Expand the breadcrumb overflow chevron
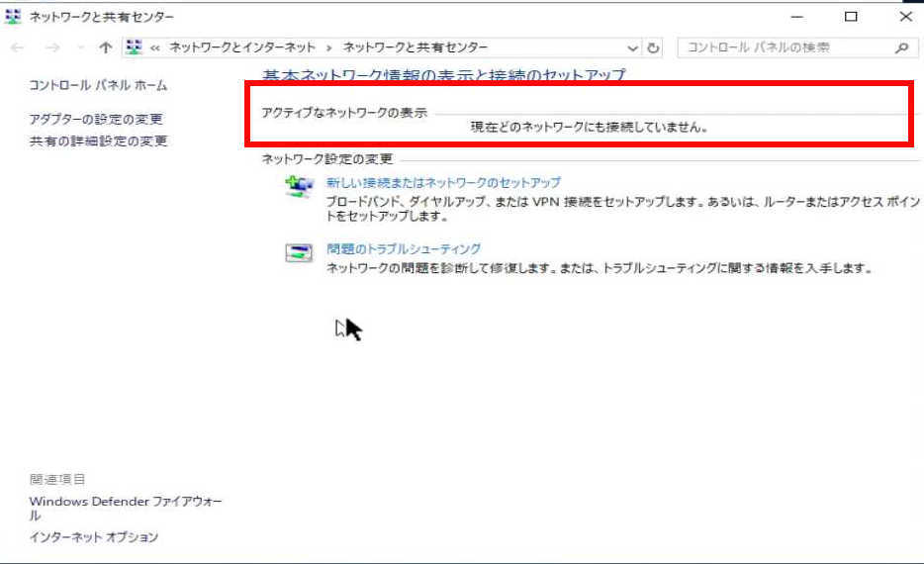The height and width of the screenshot is (564, 924). tap(155, 48)
